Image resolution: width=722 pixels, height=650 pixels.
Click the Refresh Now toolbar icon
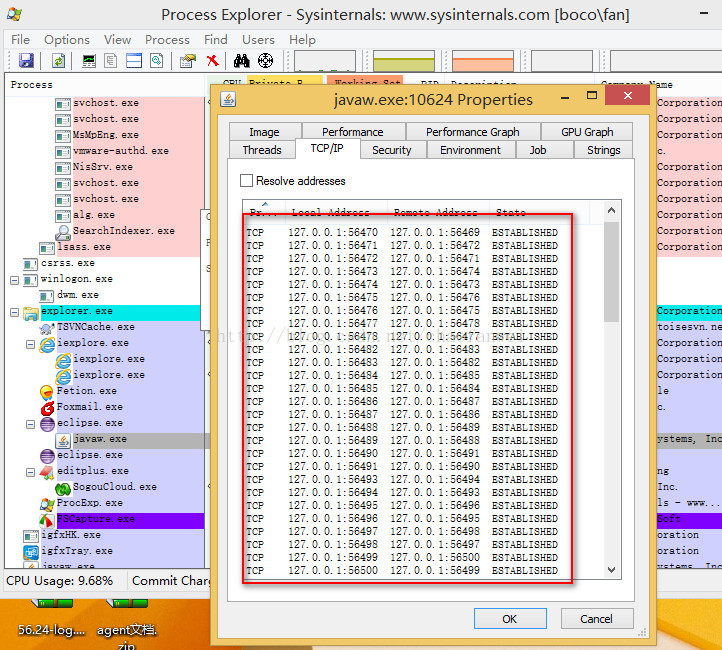tap(58, 60)
